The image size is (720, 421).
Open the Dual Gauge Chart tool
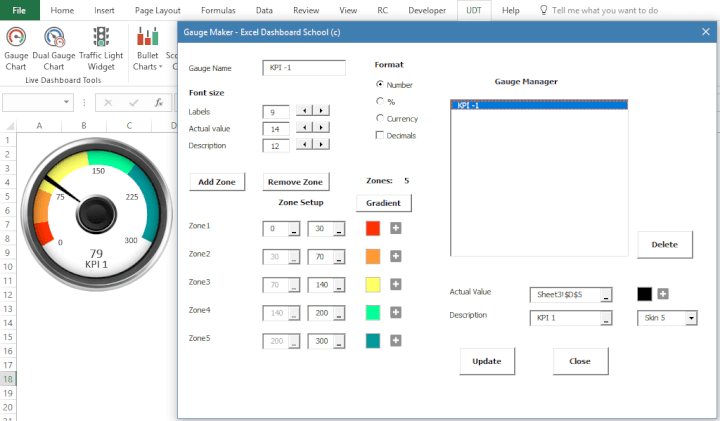click(56, 47)
